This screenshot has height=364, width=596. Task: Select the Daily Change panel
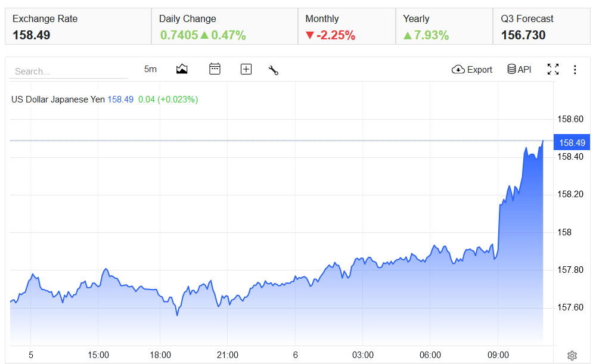pyautogui.click(x=225, y=26)
